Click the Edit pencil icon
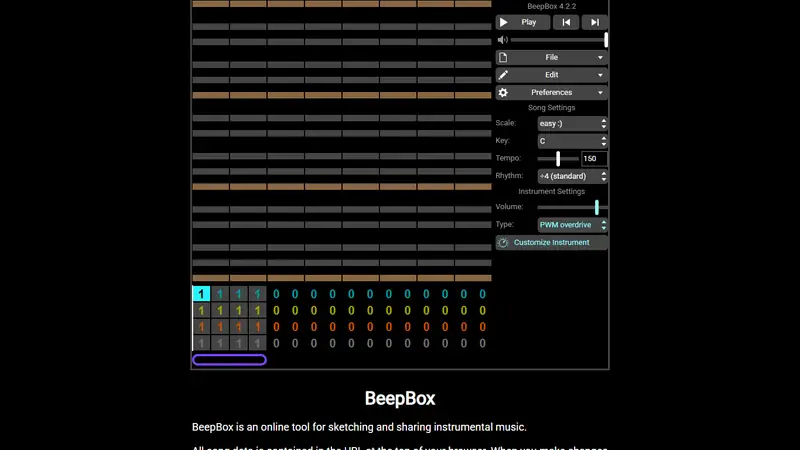 (503, 75)
